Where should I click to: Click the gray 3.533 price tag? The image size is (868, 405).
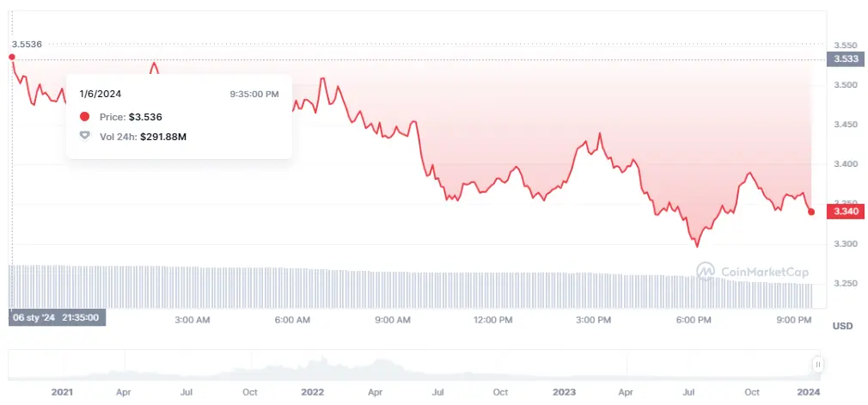tap(840, 59)
